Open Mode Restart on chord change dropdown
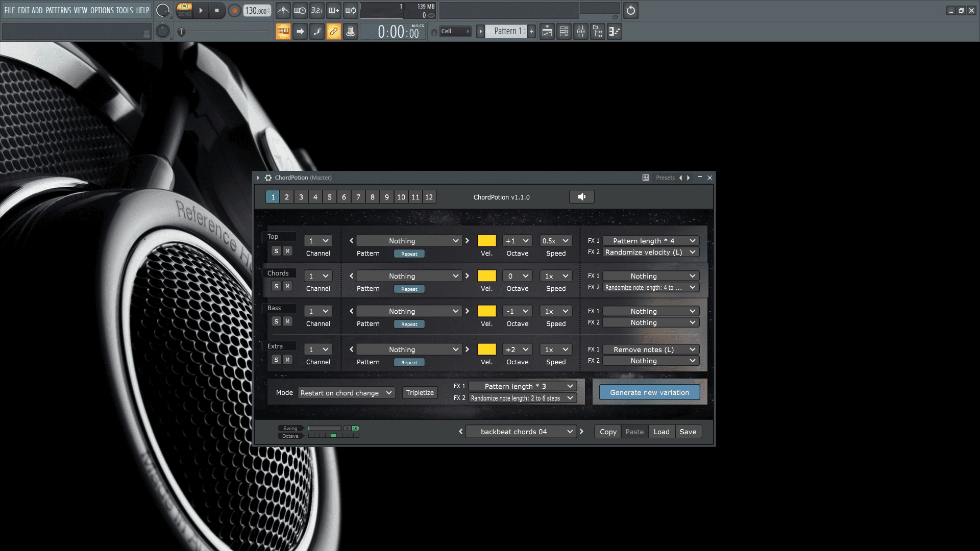Screen dimensions: 980x551 point(347,393)
